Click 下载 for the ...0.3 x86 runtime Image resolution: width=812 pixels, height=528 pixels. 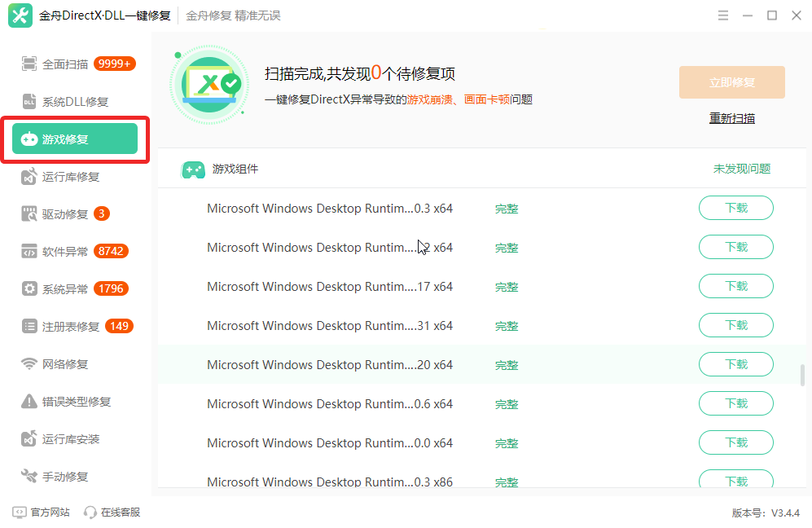(x=736, y=479)
